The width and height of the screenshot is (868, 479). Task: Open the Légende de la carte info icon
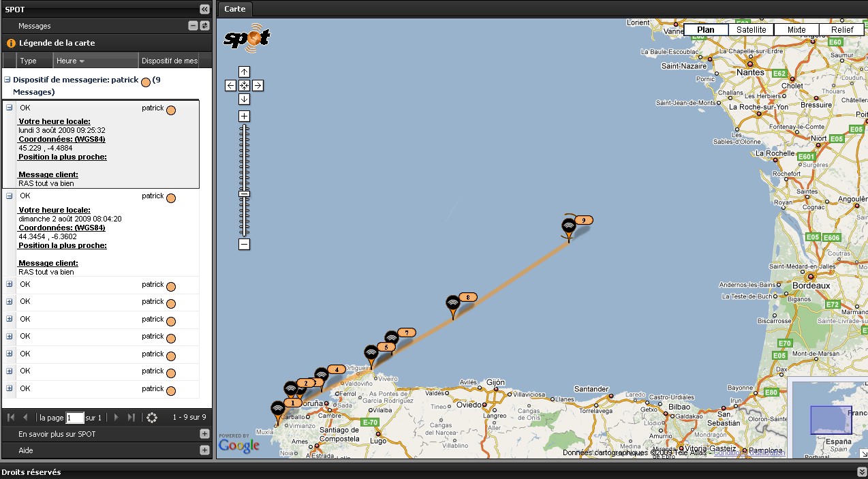(11, 43)
